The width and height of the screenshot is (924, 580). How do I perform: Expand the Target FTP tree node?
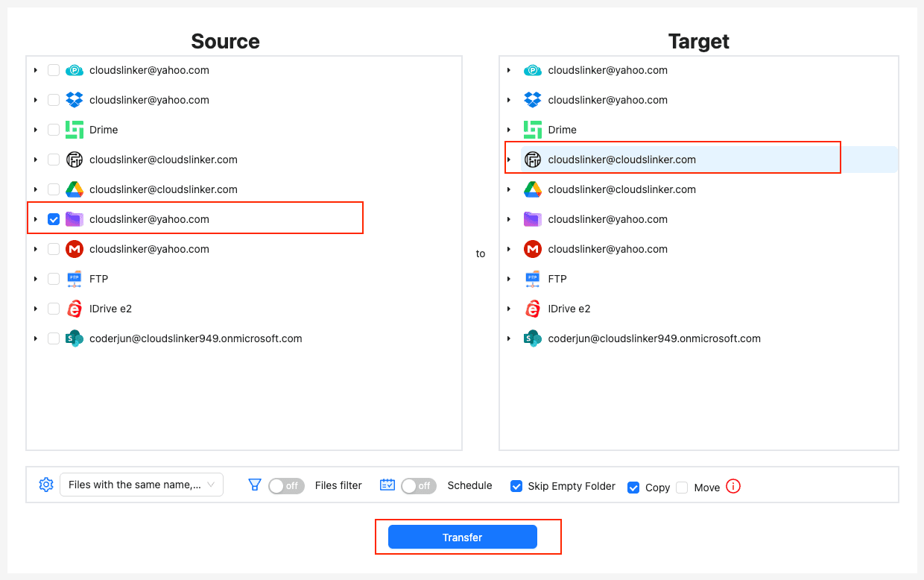[x=509, y=279]
